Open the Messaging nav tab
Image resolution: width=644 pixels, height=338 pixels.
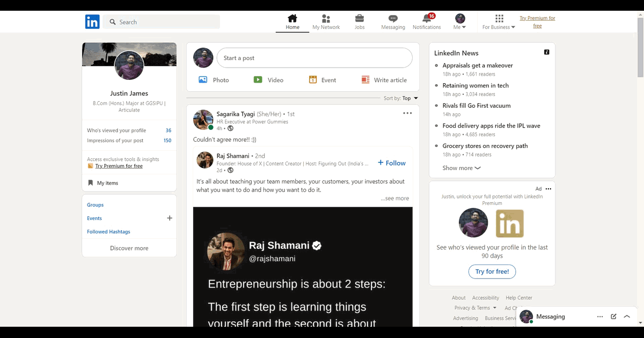pyautogui.click(x=393, y=22)
